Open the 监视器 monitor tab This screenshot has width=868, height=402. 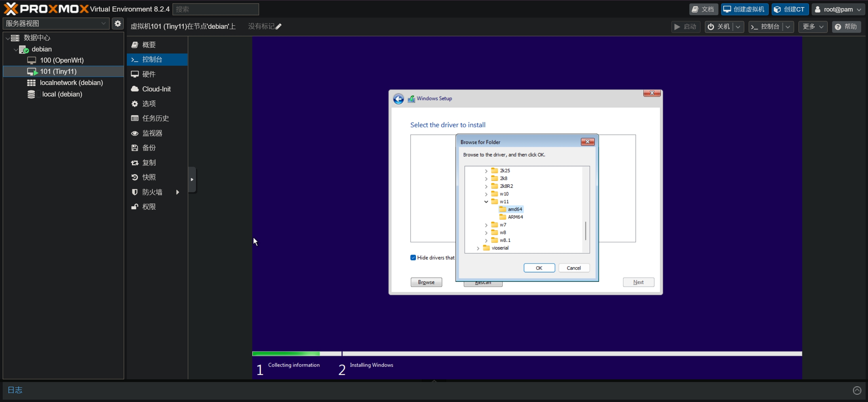pos(157,133)
